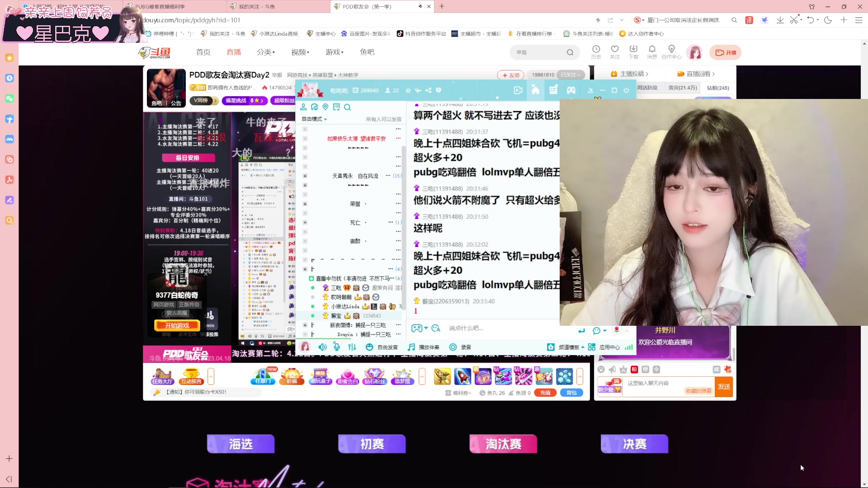This screenshot has width=868, height=488.
Task: Click the speaker volume icon in YY bottom bar
Action: click(322, 347)
